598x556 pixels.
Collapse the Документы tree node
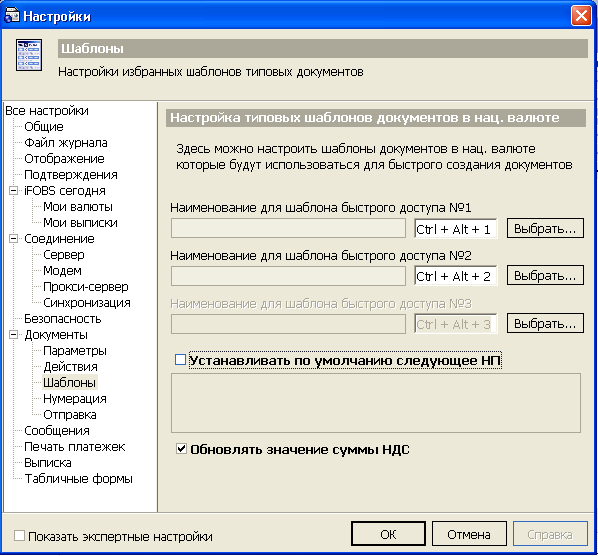coord(13,334)
